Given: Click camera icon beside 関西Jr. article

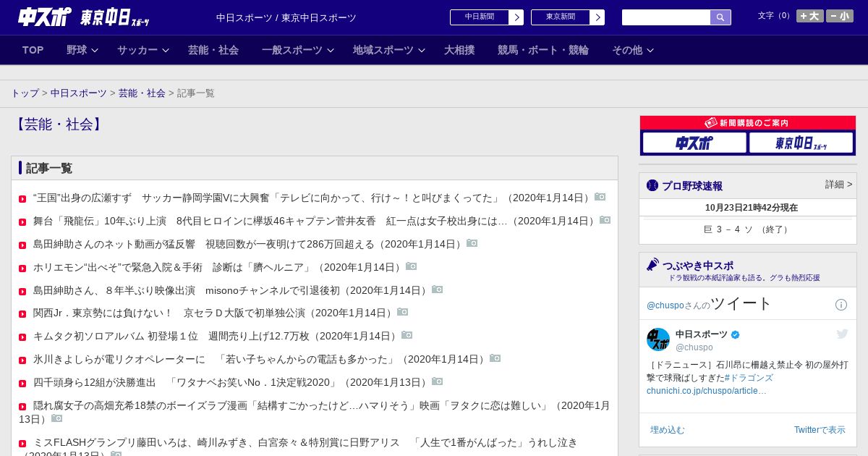Looking at the screenshot, I should click(x=403, y=312).
